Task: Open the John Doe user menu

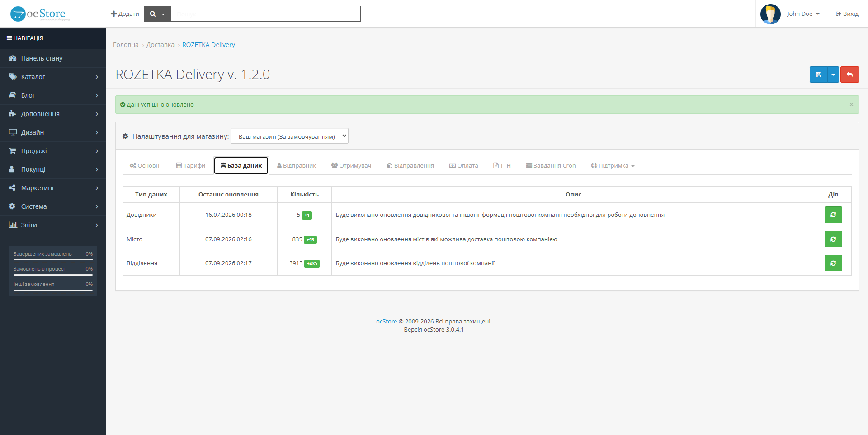Action: click(803, 14)
